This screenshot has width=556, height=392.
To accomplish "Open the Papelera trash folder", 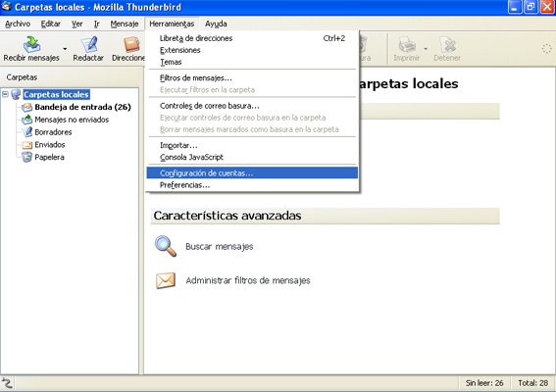I will click(49, 157).
